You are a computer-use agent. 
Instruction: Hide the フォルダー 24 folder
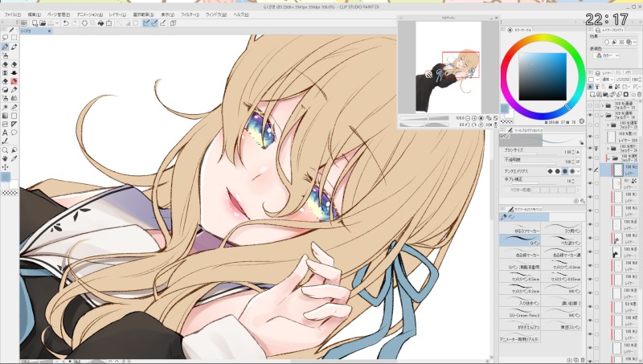(590, 149)
